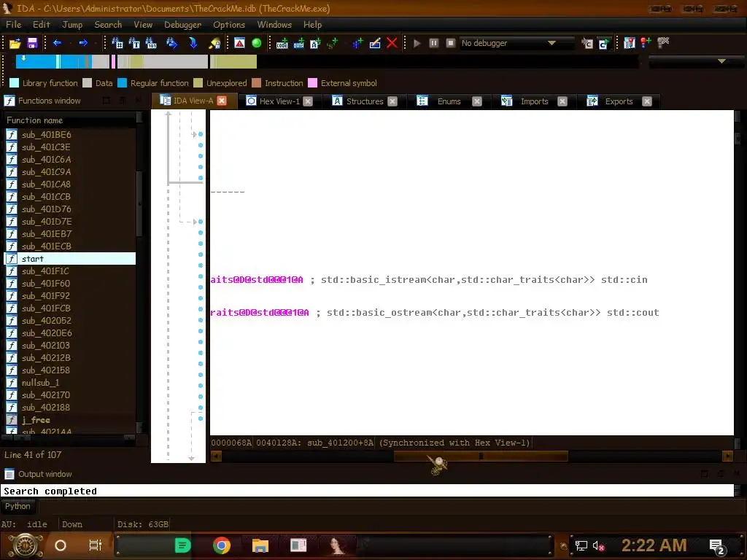747x560 pixels.
Task: Click the pencil edit icon
Action: (375, 43)
